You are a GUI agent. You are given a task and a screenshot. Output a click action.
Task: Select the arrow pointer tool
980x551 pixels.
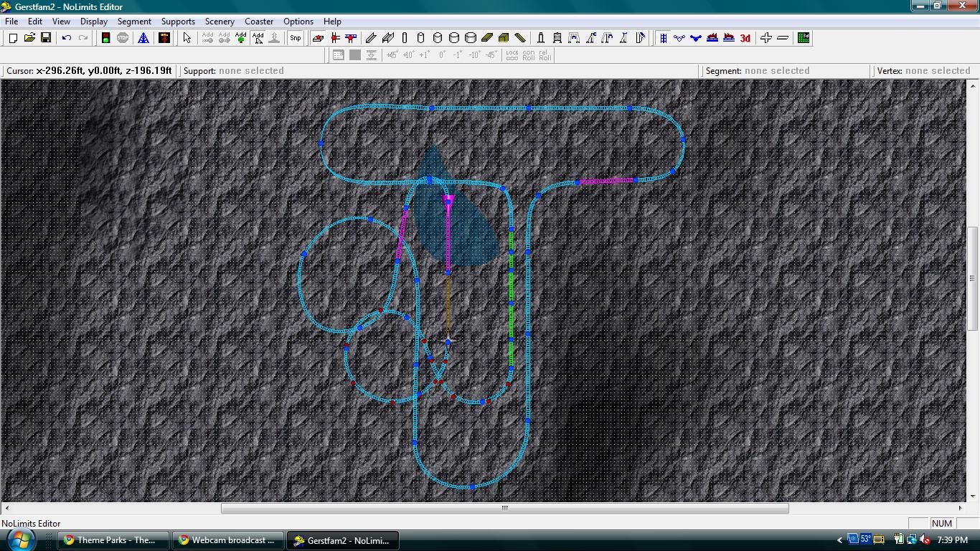pos(187,38)
